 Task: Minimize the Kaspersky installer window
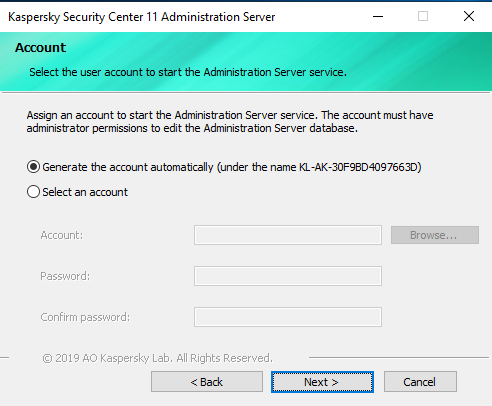pos(378,16)
